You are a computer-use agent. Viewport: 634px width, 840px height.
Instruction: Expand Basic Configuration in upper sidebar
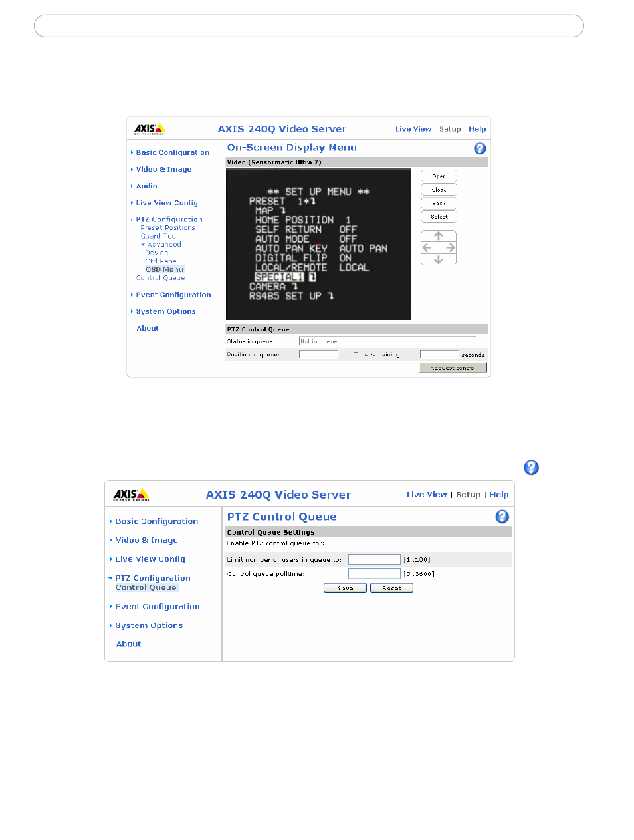172,152
